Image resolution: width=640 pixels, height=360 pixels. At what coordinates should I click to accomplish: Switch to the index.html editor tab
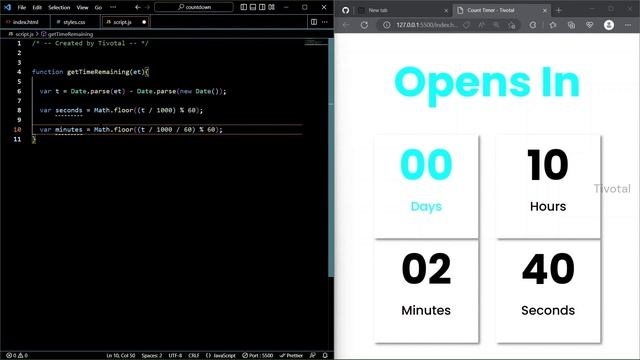pos(25,22)
